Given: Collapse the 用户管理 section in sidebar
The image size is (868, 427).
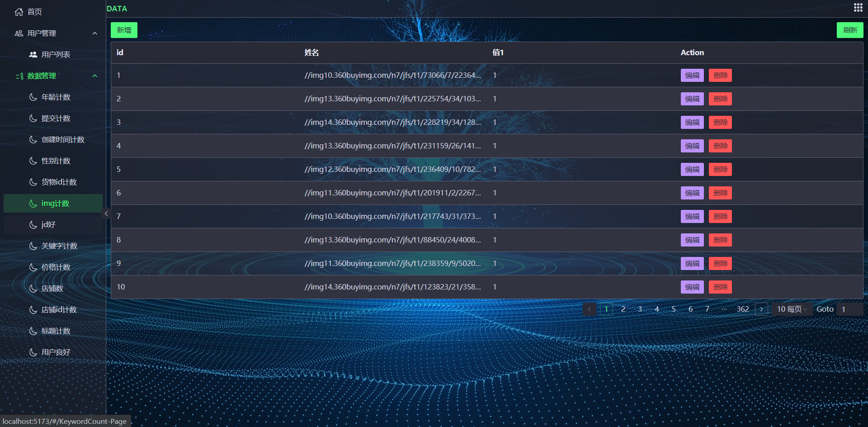Looking at the screenshot, I should tap(94, 33).
